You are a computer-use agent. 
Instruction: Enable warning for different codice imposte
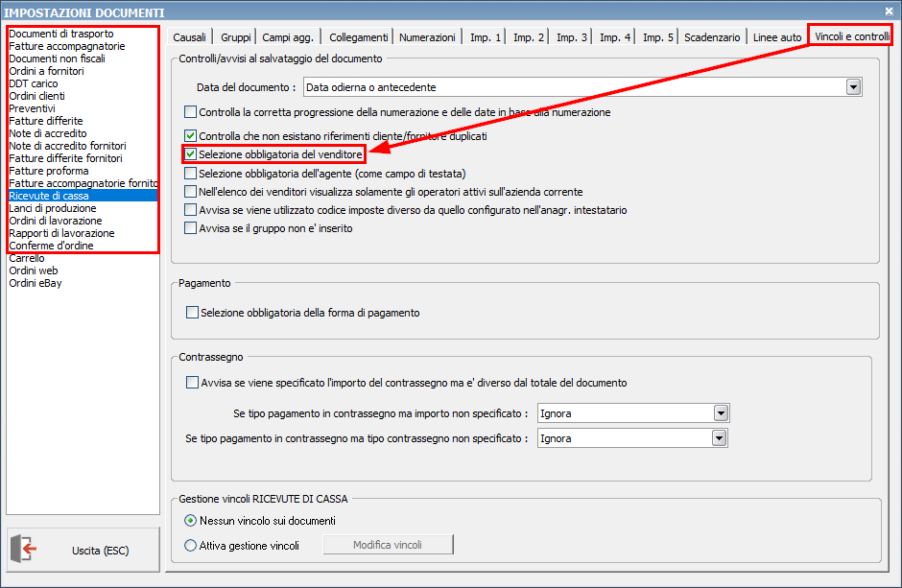190,210
